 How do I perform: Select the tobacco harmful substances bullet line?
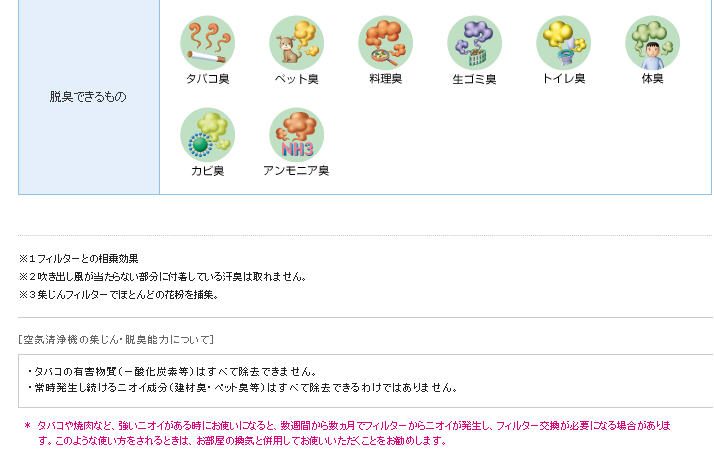(x=172, y=372)
